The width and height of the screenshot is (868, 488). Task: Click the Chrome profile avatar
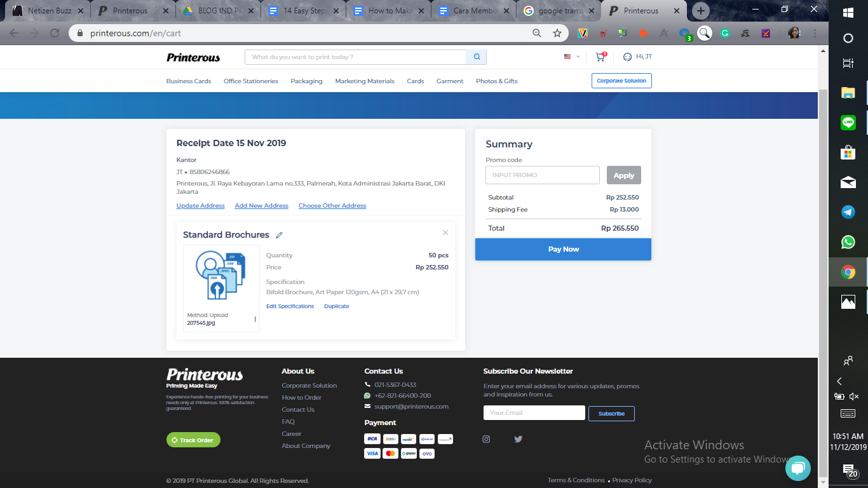tap(794, 33)
